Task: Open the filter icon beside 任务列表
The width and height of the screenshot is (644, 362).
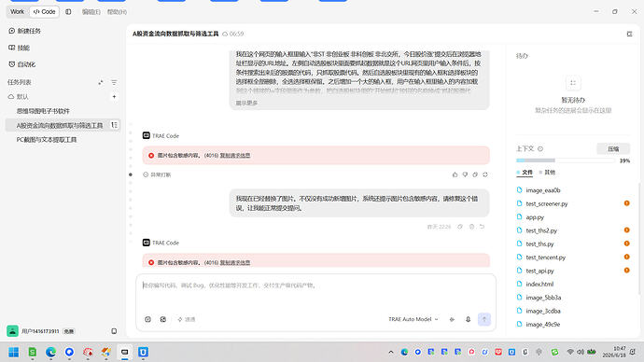Action: tap(114, 82)
